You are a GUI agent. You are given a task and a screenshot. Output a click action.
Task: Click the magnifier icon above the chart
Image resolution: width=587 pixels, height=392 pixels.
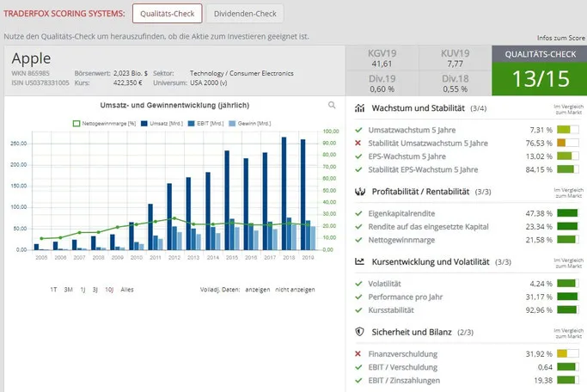(x=332, y=105)
